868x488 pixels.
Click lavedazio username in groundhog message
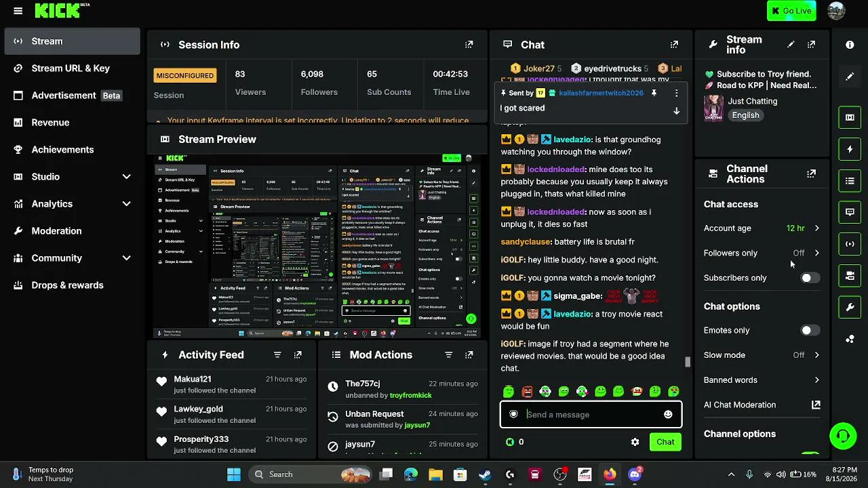572,140
